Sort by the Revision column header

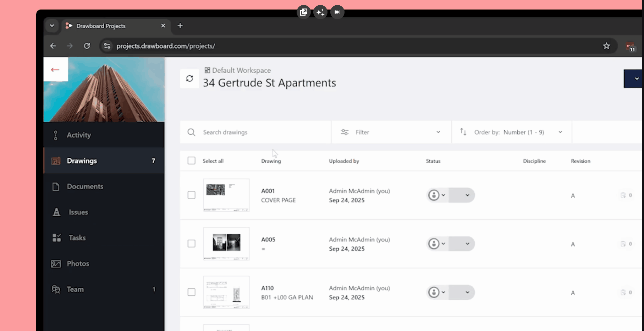pyautogui.click(x=580, y=161)
